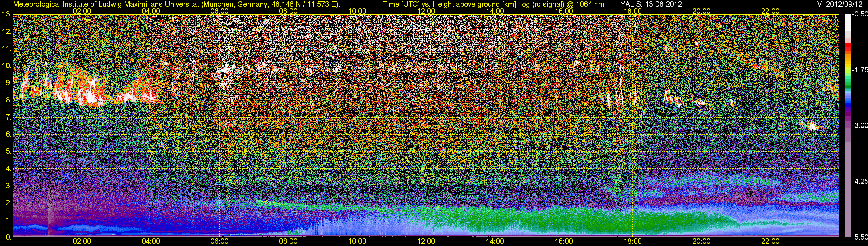The width and height of the screenshot is (868, 246).
Task: Click the 0 km height axis label
Action: click(8, 237)
